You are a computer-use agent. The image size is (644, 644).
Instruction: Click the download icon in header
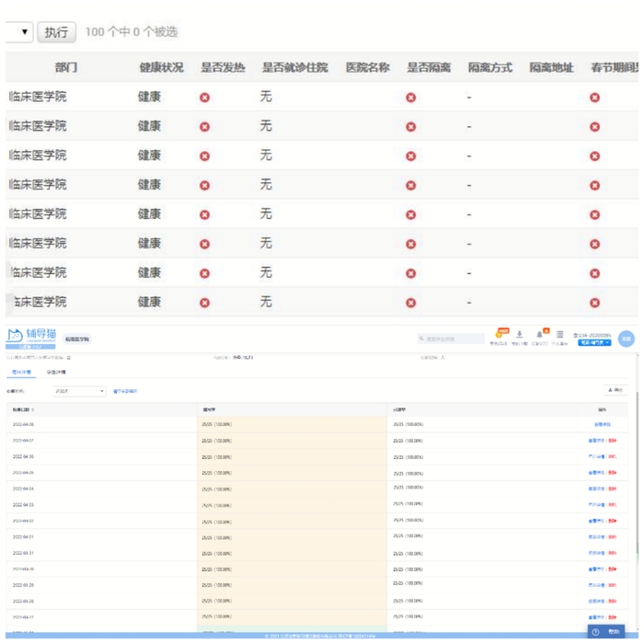pos(520,335)
